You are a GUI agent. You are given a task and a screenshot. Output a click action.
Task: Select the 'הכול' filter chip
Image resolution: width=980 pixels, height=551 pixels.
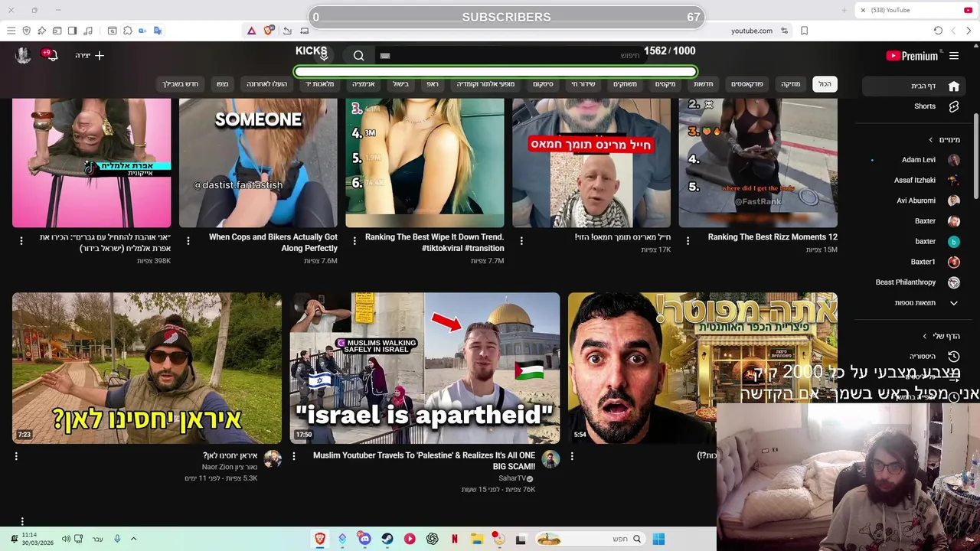coord(825,84)
